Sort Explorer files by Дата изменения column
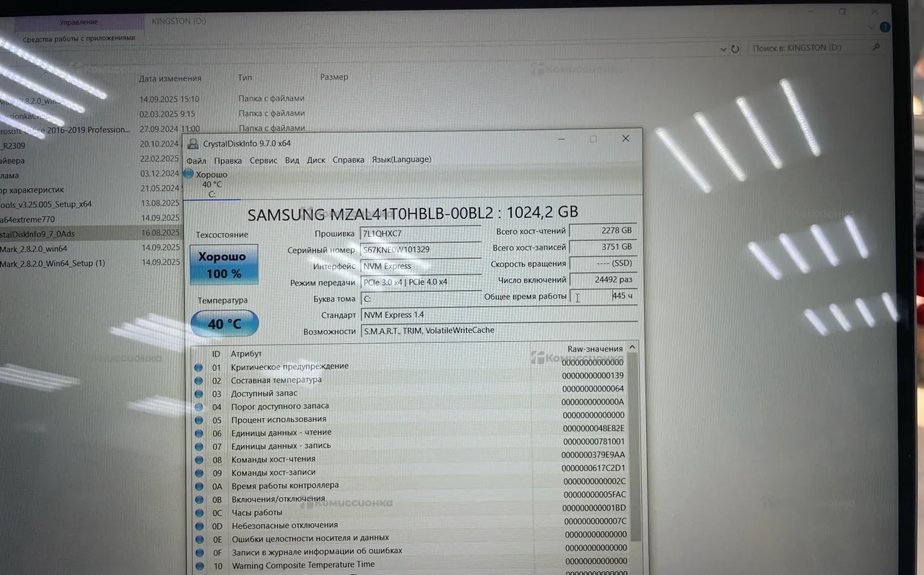The image size is (924, 575). click(170, 78)
